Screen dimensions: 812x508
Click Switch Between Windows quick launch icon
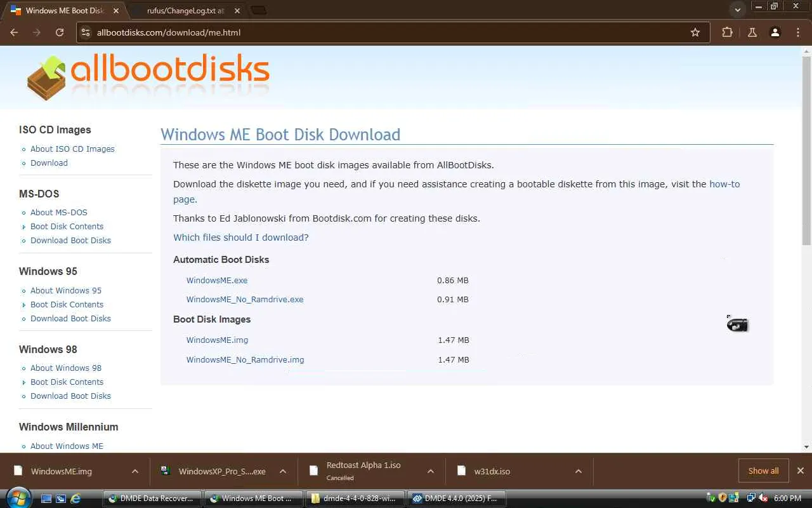[x=61, y=498]
